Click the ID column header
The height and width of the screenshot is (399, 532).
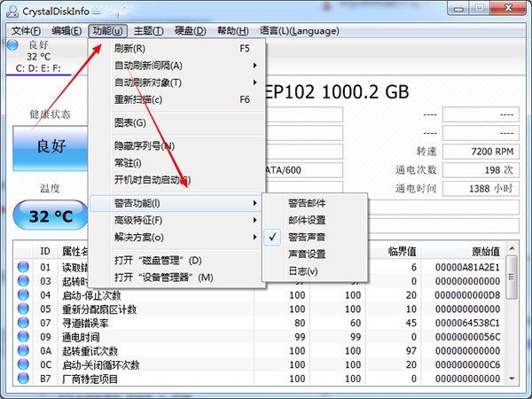(45, 252)
